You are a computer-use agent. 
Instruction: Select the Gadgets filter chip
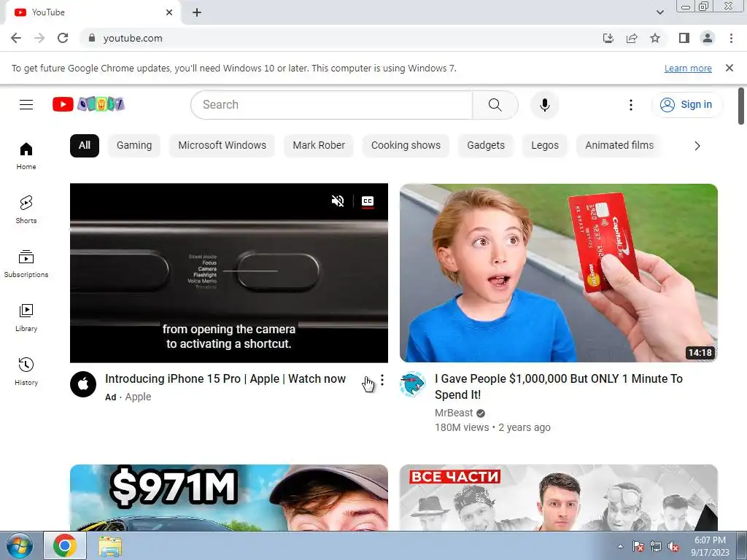[x=485, y=145]
